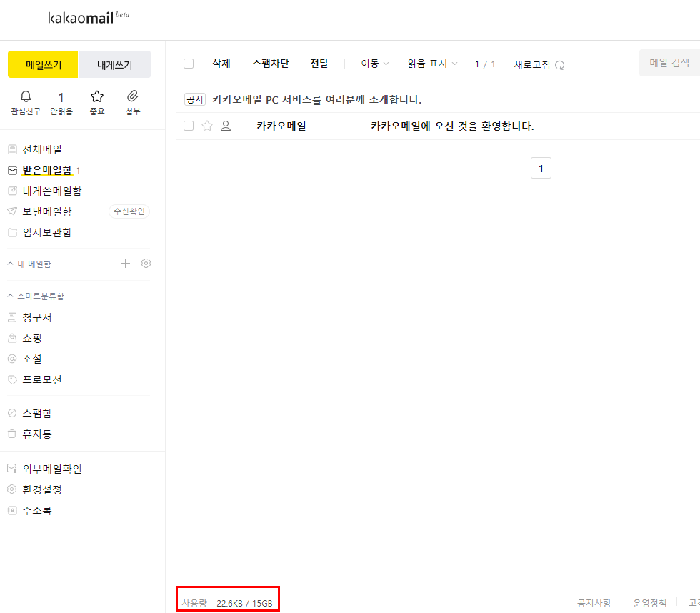Click sender profile icon on 카카오메일 row
The height and width of the screenshot is (613, 700).
[226, 126]
